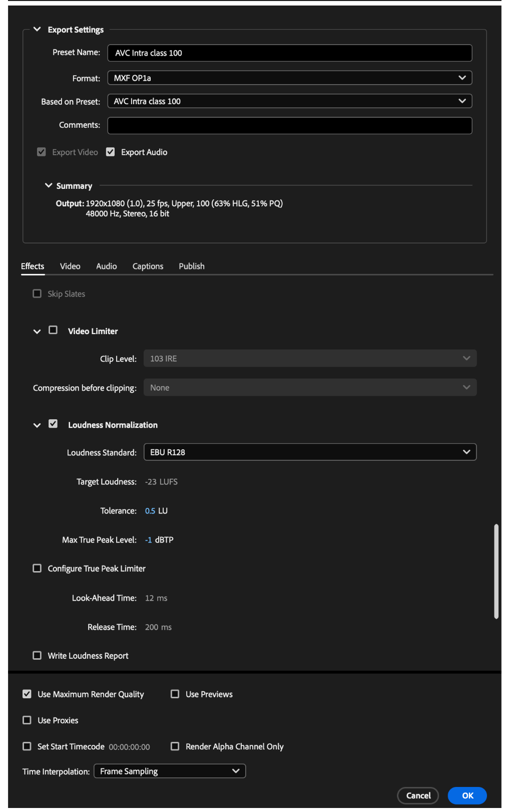This screenshot has height=812, width=508.
Task: Click into the Comments text field
Action: [x=290, y=126]
